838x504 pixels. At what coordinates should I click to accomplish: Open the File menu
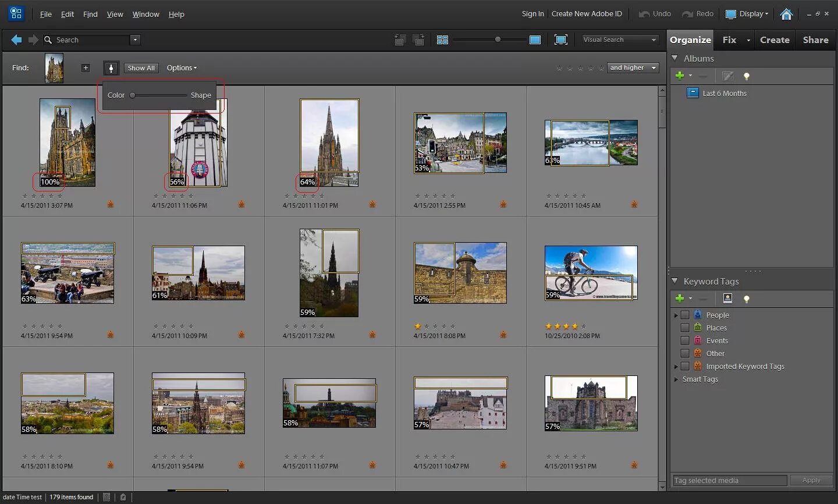point(45,14)
